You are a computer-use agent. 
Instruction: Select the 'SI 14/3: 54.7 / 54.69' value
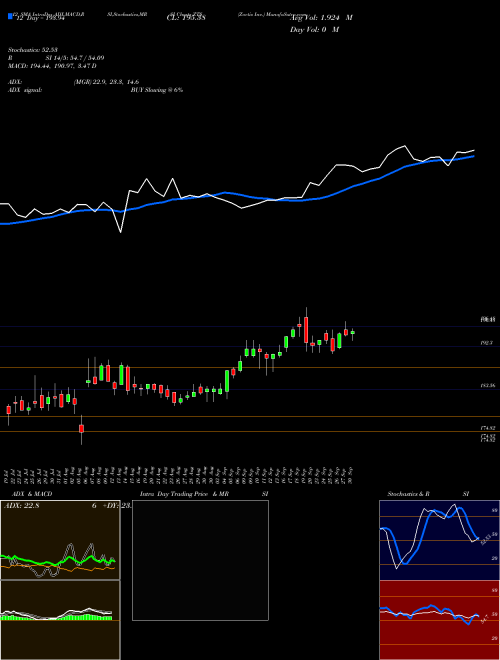75,58
